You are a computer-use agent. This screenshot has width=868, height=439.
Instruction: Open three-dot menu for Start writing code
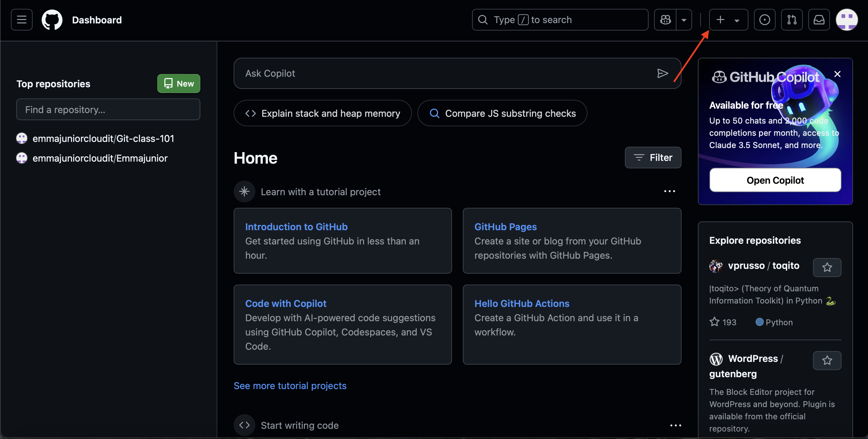676,425
